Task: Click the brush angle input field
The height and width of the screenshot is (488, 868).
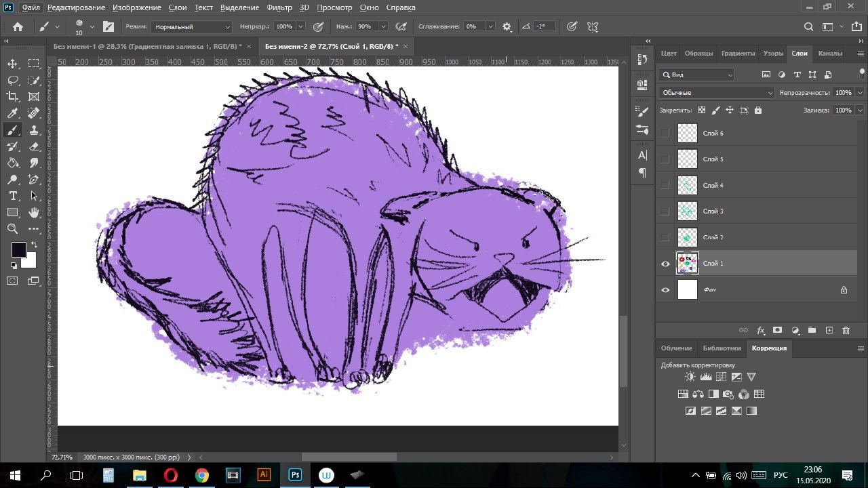Action: pyautogui.click(x=545, y=26)
